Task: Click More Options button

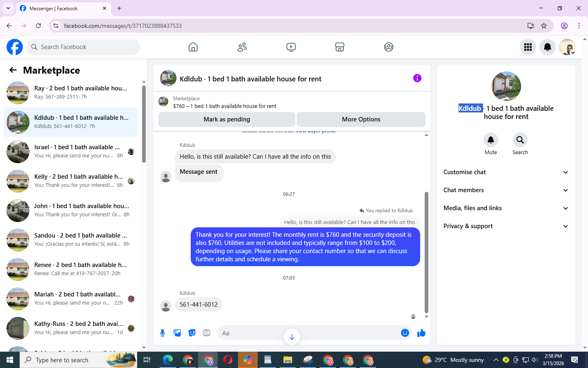Action: 361,119
